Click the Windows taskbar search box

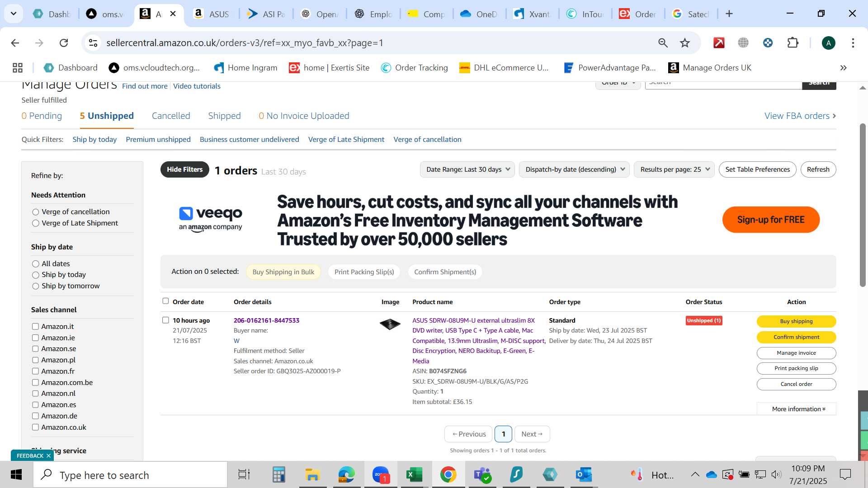pyautogui.click(x=130, y=475)
